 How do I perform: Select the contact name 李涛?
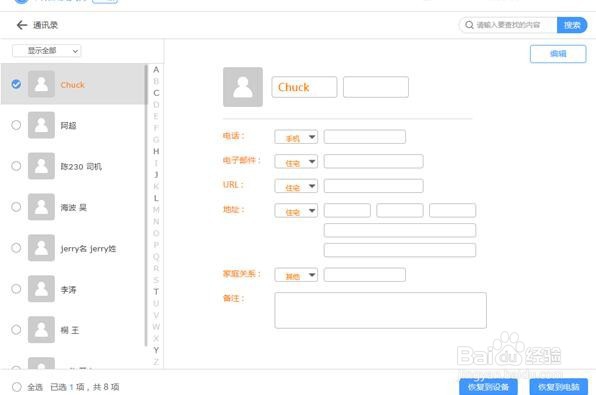point(68,290)
